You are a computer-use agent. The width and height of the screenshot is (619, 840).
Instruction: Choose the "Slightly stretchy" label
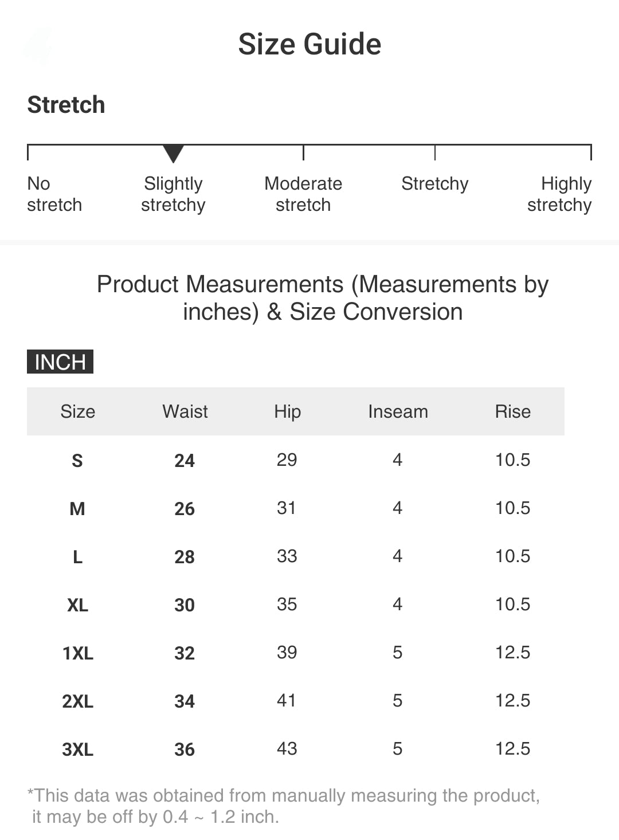[173, 194]
